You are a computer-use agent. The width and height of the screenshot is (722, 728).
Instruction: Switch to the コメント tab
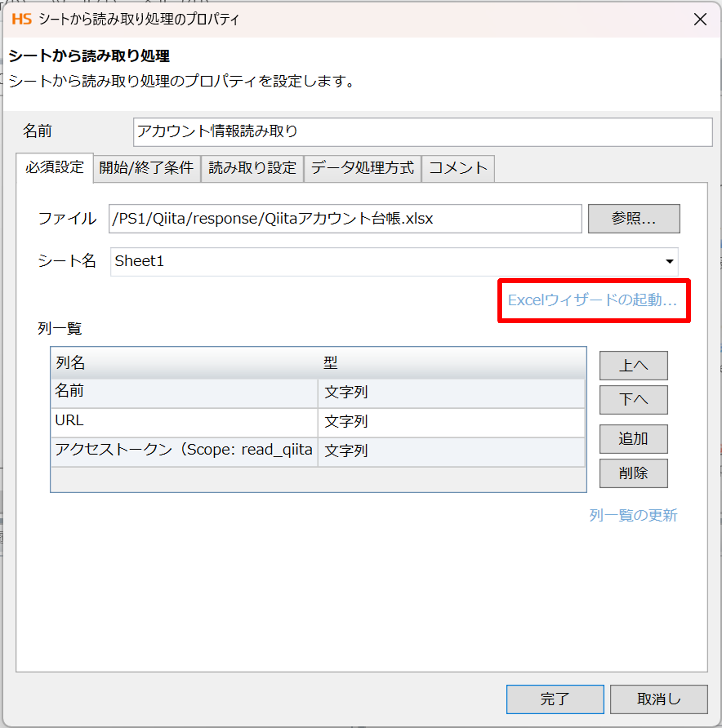(x=458, y=168)
